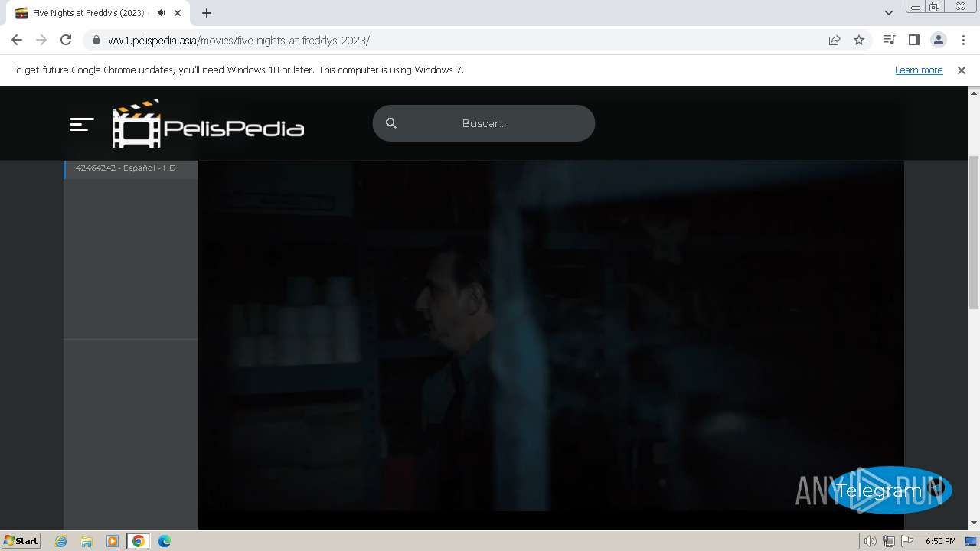The width and height of the screenshot is (980, 551).
Task: Open the PelisPedia hamburger menu
Action: pos(82,124)
